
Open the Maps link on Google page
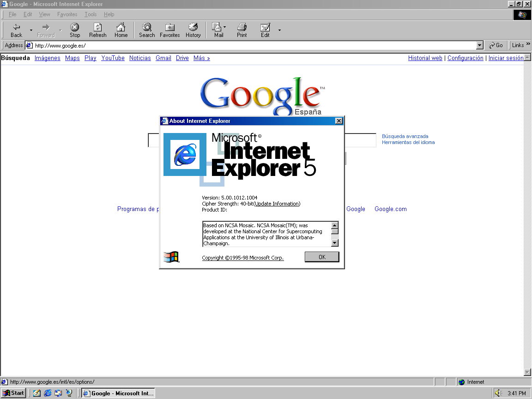coord(72,58)
